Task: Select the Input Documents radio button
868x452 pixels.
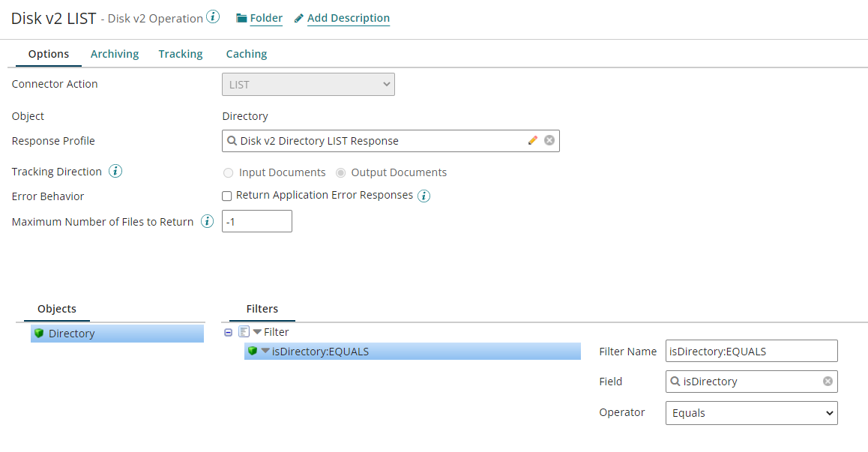Action: tap(228, 172)
